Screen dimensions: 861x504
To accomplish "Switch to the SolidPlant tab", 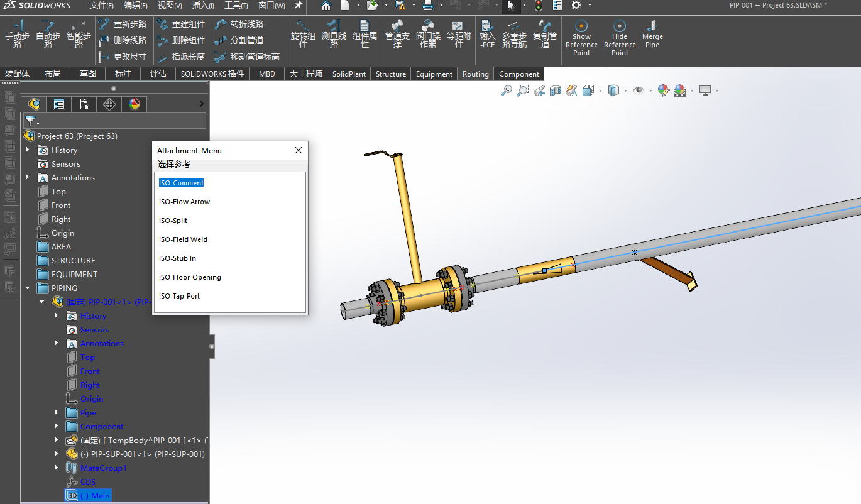I will [x=349, y=74].
